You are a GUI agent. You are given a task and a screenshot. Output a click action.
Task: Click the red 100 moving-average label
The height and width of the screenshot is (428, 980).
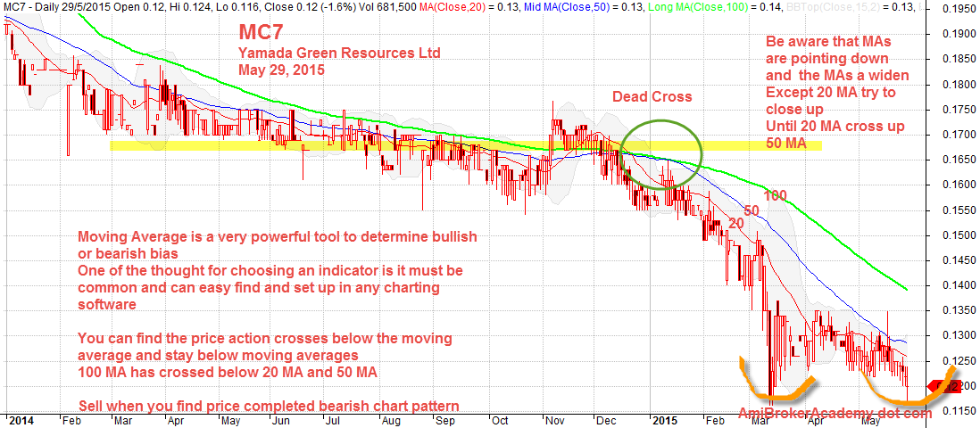pyautogui.click(x=775, y=195)
